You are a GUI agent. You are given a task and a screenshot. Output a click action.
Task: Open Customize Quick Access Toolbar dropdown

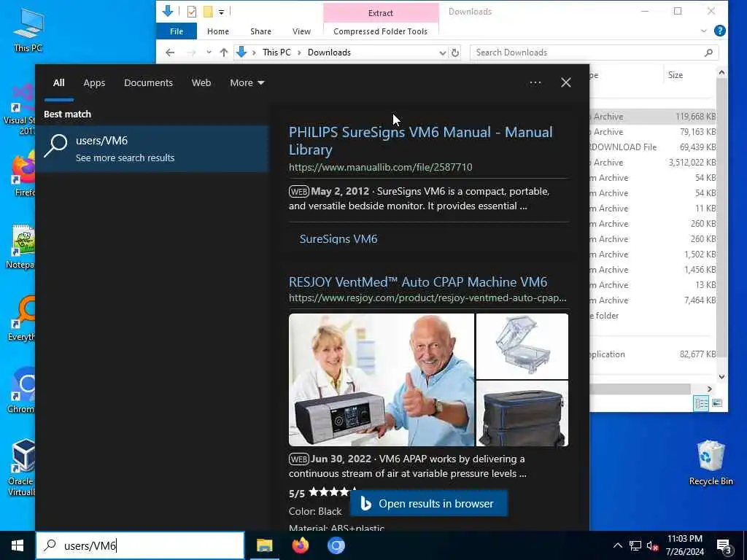click(x=221, y=12)
